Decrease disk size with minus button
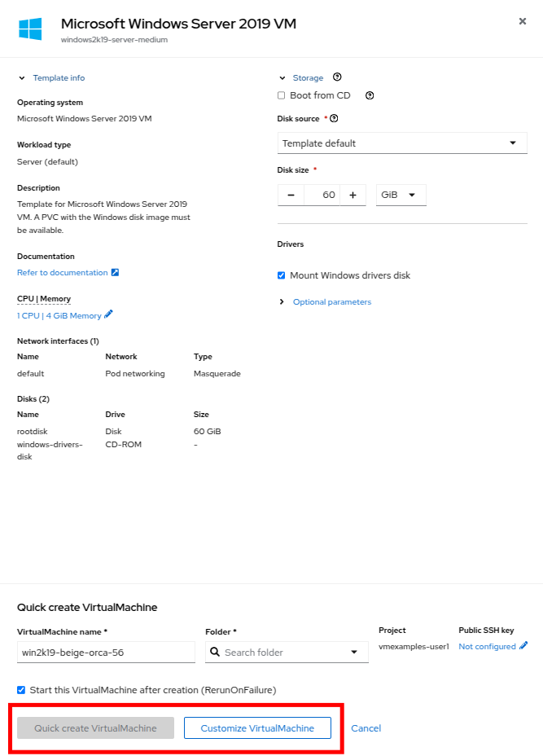The image size is (543, 756). point(291,196)
